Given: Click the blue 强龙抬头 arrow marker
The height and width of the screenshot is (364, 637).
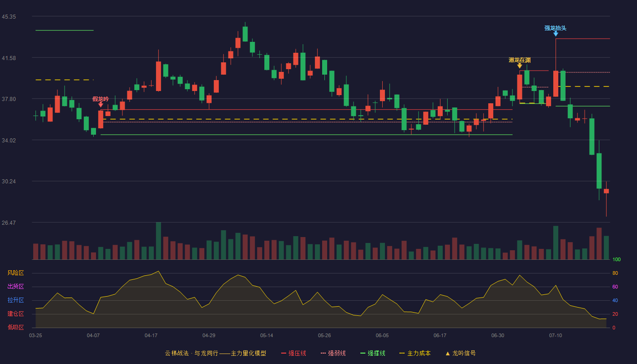Looking at the screenshot, I should pyautogui.click(x=556, y=34).
